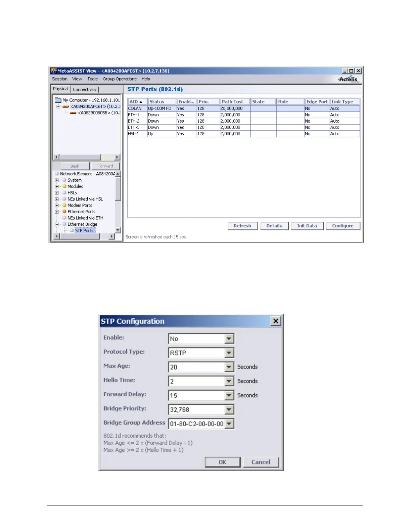
Task: Click the Refresh button
Action: [x=242, y=226]
